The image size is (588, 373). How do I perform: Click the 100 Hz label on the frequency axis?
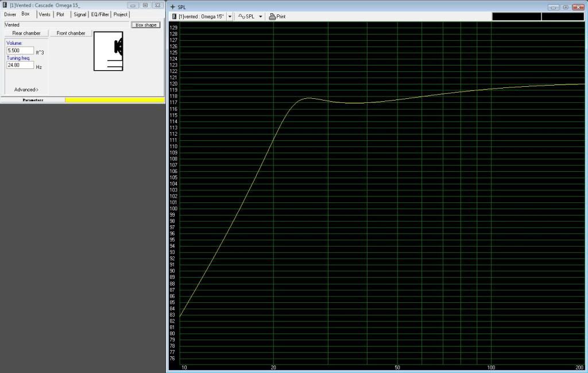click(491, 367)
